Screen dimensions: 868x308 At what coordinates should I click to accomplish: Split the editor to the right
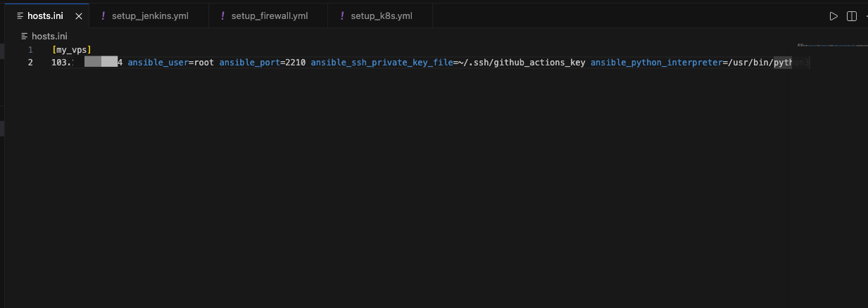(852, 16)
